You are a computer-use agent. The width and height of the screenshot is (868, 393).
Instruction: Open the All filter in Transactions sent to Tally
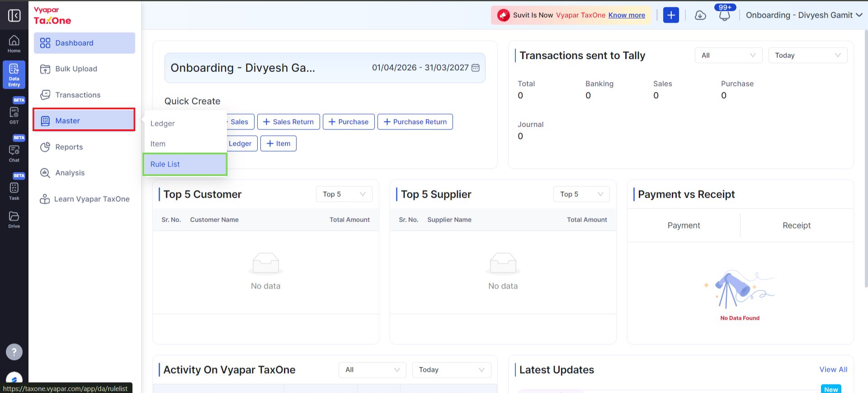tap(728, 55)
